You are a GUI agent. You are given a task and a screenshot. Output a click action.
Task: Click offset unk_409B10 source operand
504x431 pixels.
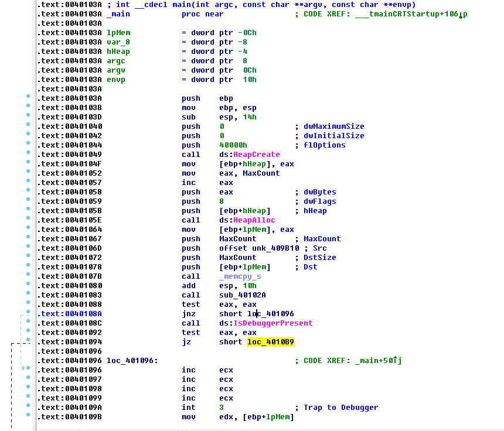[259, 248]
